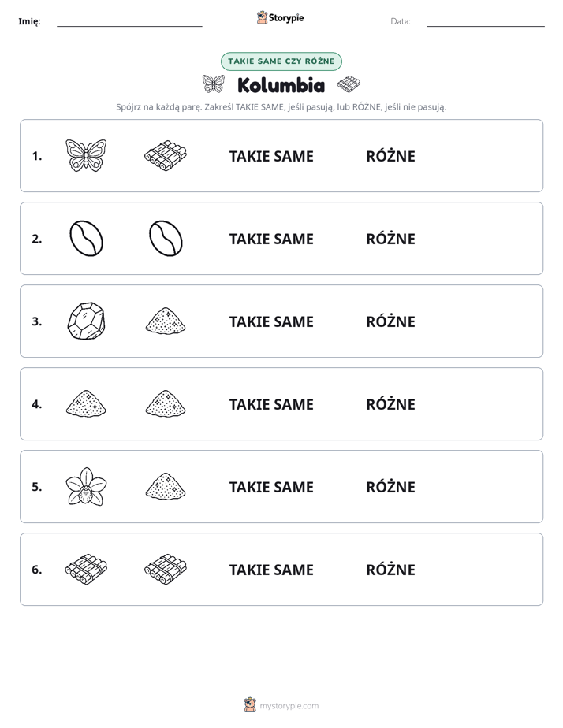
Task: Click the butterfly beside the Kolumbia title
Action: pyautogui.click(x=213, y=84)
